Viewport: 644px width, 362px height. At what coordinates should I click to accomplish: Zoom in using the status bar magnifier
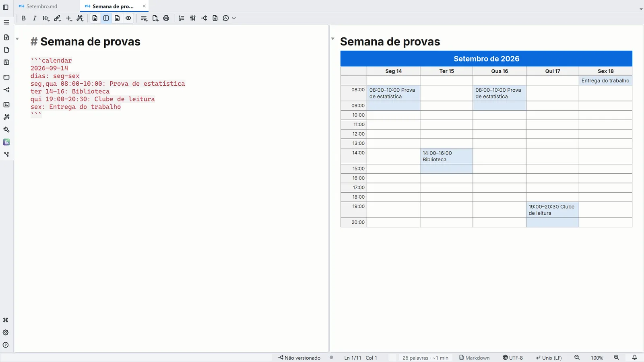coord(616,358)
